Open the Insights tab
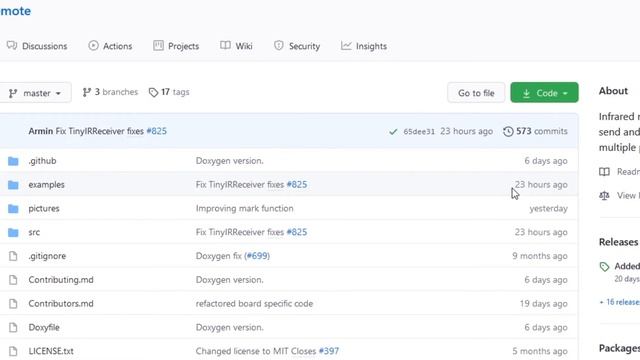The image size is (640, 360). (364, 46)
